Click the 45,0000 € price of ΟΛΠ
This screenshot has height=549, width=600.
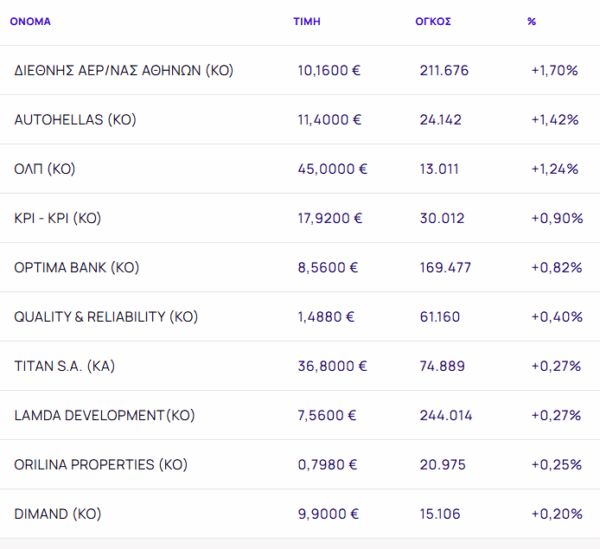tap(333, 169)
